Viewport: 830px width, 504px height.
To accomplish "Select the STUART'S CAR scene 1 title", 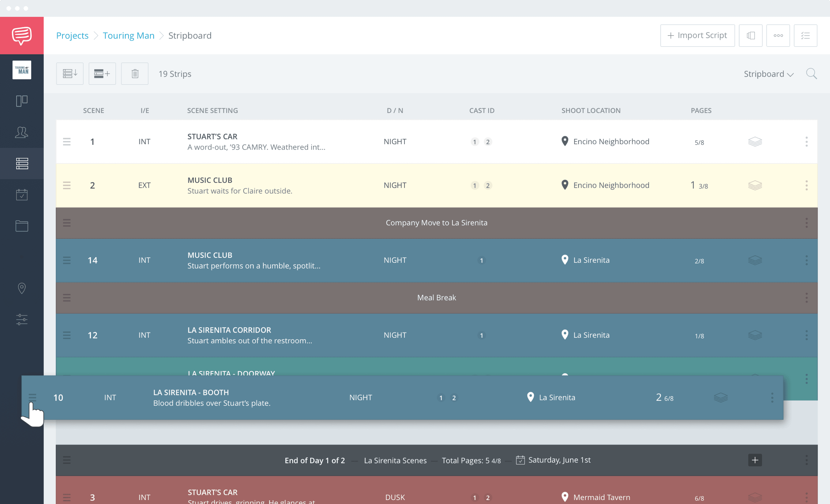I will click(x=212, y=137).
